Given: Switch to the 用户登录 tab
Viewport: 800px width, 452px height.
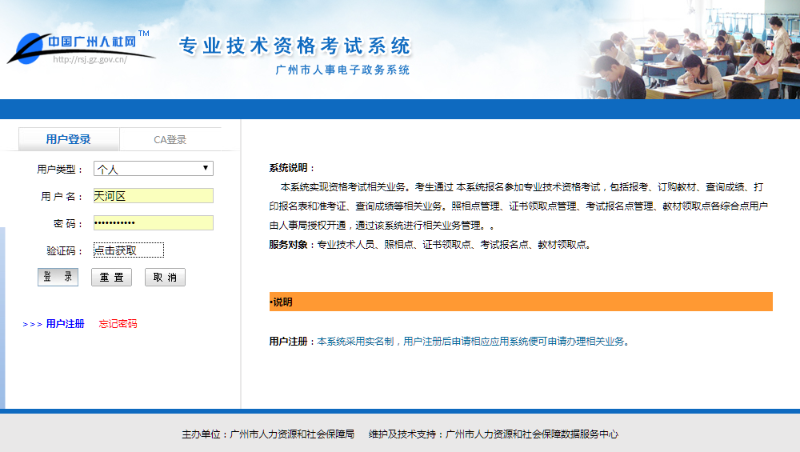Looking at the screenshot, I should click(68, 139).
